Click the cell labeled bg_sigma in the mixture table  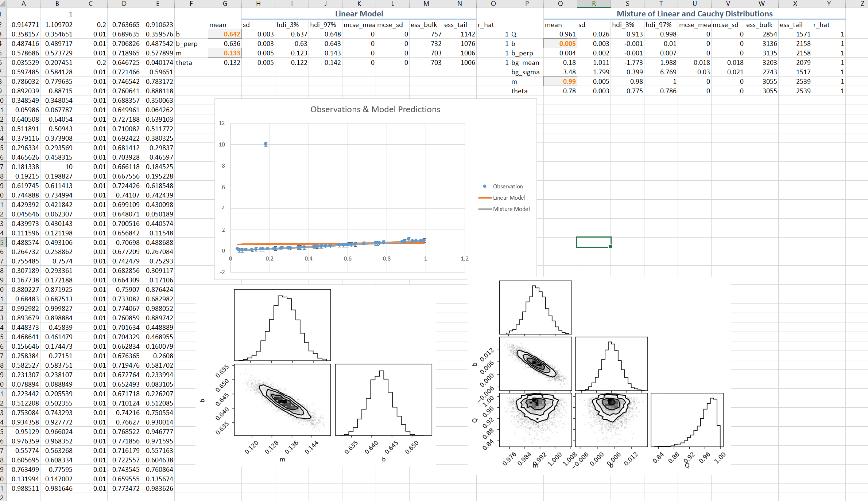point(526,72)
